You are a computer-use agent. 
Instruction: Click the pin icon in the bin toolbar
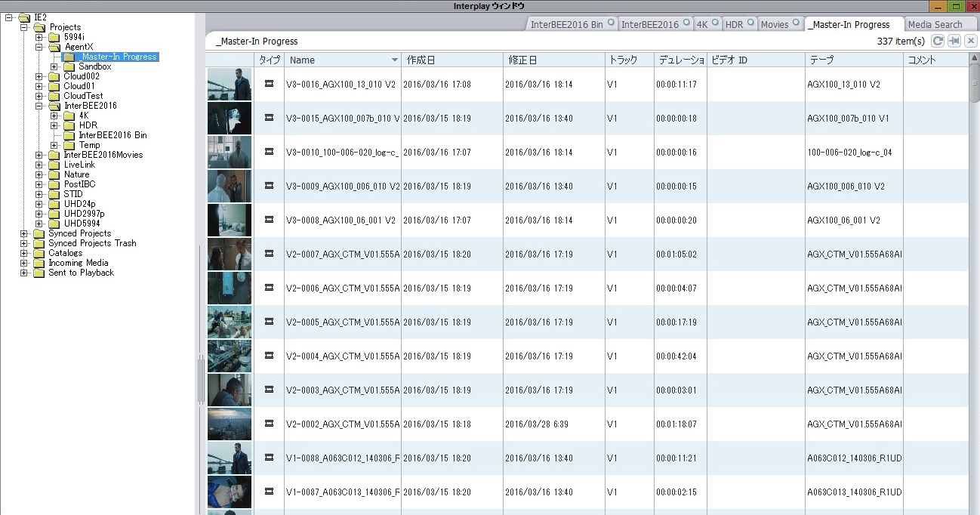[954, 41]
